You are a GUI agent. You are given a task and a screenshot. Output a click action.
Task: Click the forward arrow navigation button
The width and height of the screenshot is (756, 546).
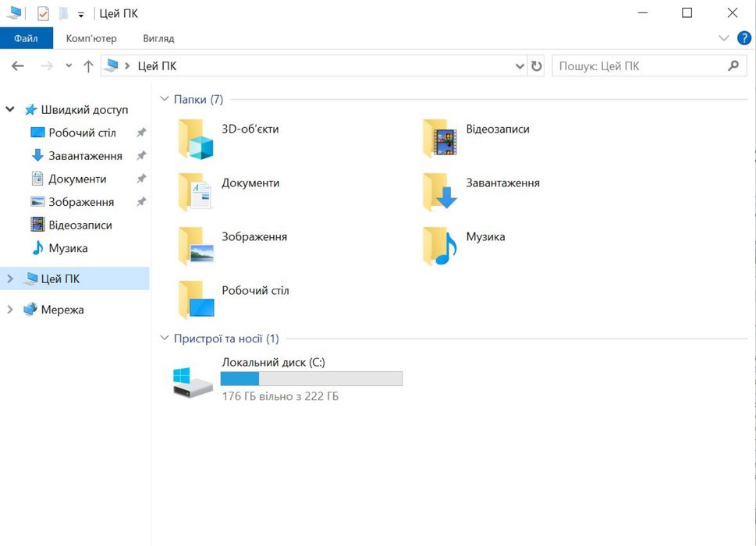click(47, 66)
